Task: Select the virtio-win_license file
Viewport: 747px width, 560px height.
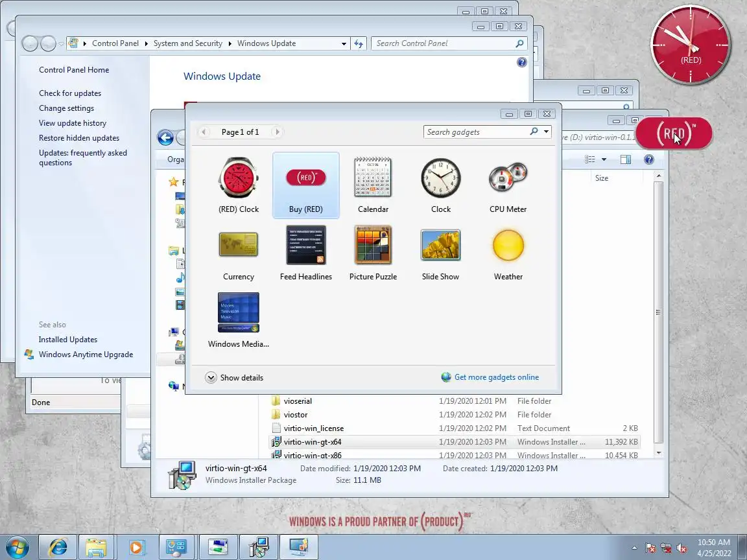Action: [x=313, y=428]
